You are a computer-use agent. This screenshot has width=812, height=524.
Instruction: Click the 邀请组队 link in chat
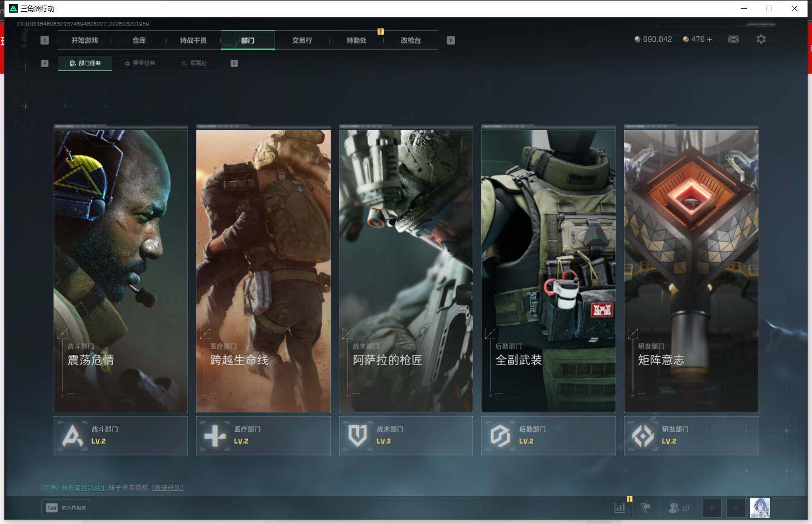[x=168, y=488]
